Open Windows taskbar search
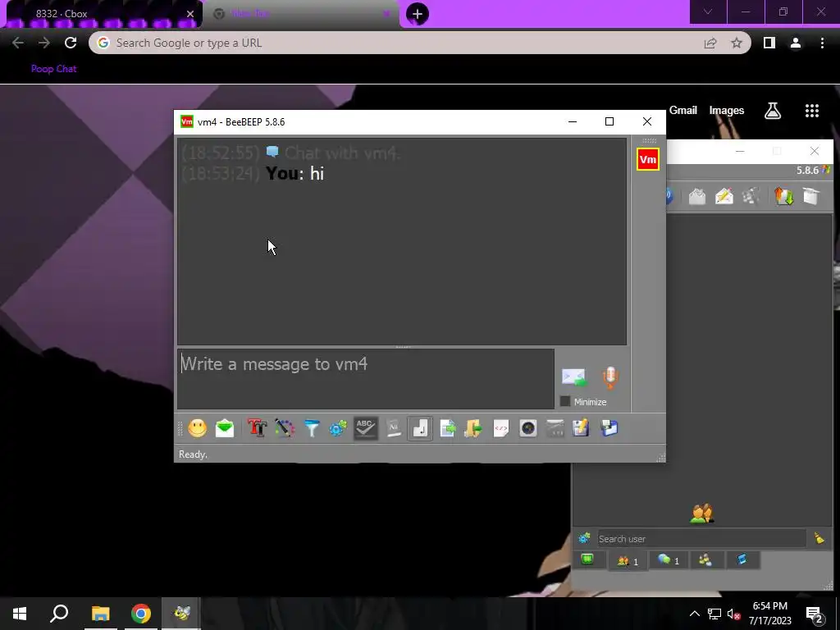This screenshot has height=630, width=840. tap(59, 614)
